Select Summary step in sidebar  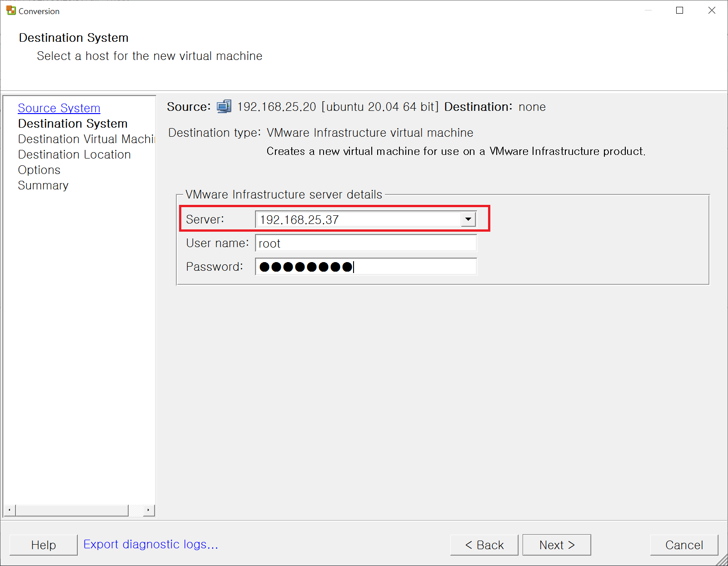[43, 185]
